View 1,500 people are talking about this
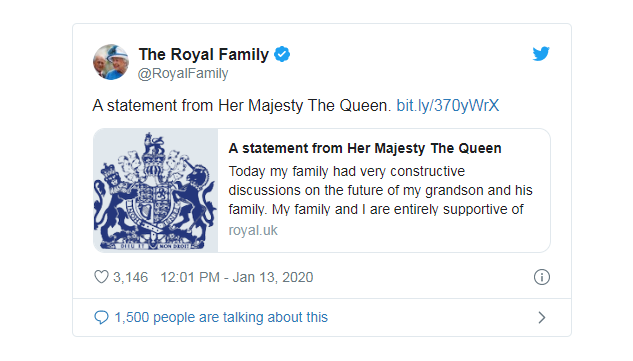Viewport: 633px width, 361px height. [221, 317]
